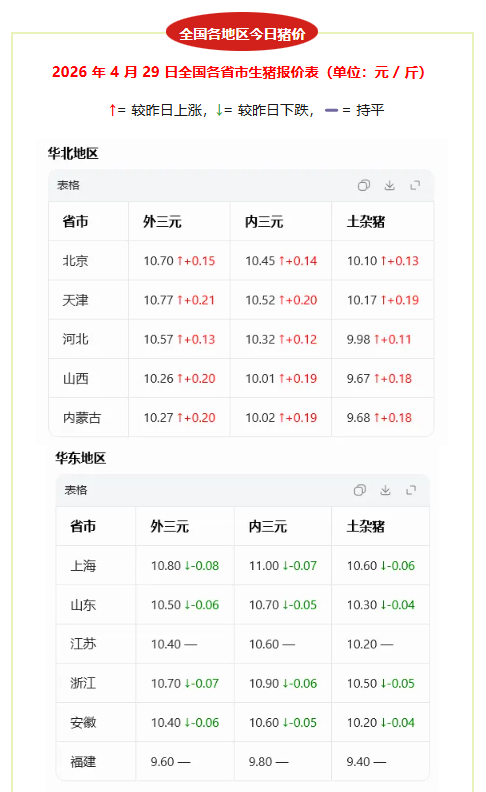Expand the 华北地区 table to fullscreen

[415, 185]
